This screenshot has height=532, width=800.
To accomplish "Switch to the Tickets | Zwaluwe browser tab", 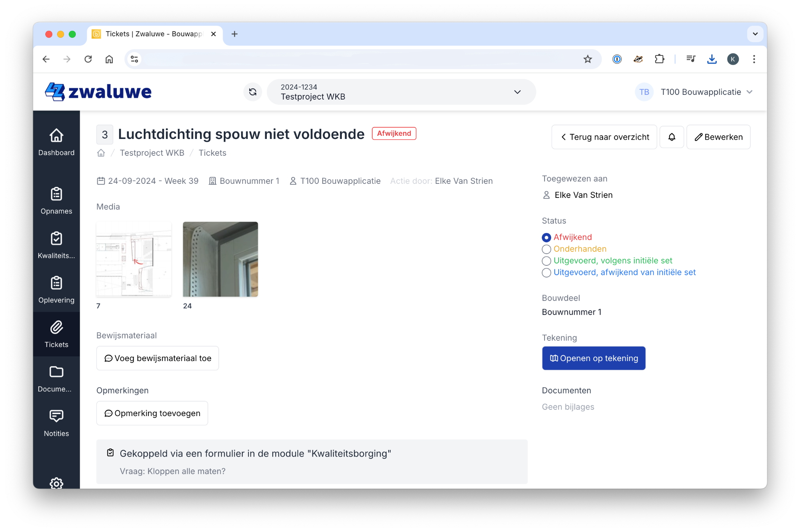I will coord(154,34).
